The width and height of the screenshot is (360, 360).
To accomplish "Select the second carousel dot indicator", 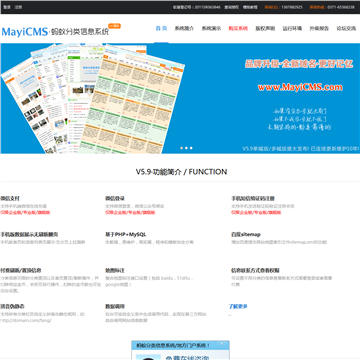I will (186, 148).
